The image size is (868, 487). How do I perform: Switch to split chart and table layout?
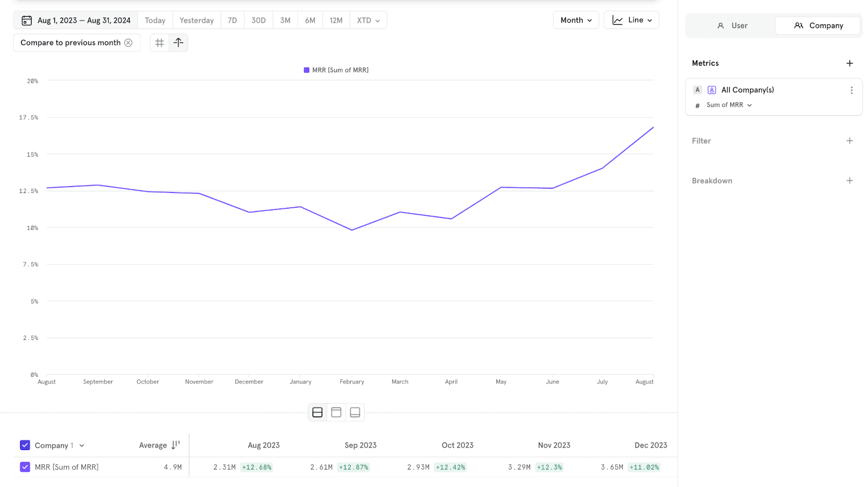tap(317, 413)
